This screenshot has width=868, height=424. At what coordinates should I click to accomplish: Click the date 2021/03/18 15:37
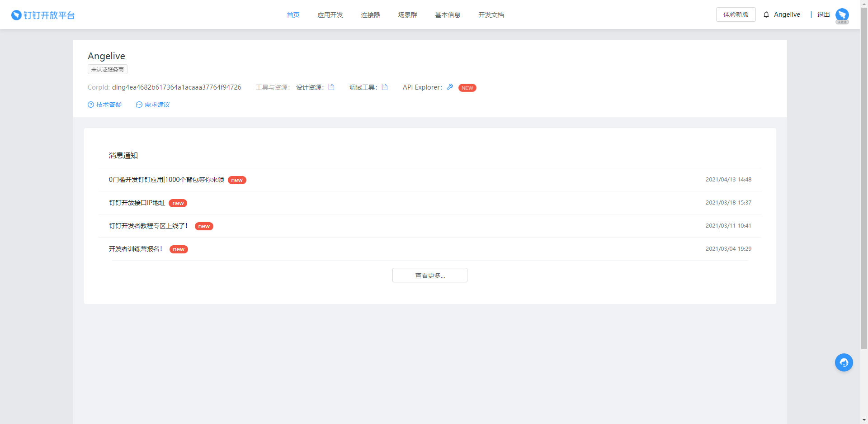pos(729,203)
